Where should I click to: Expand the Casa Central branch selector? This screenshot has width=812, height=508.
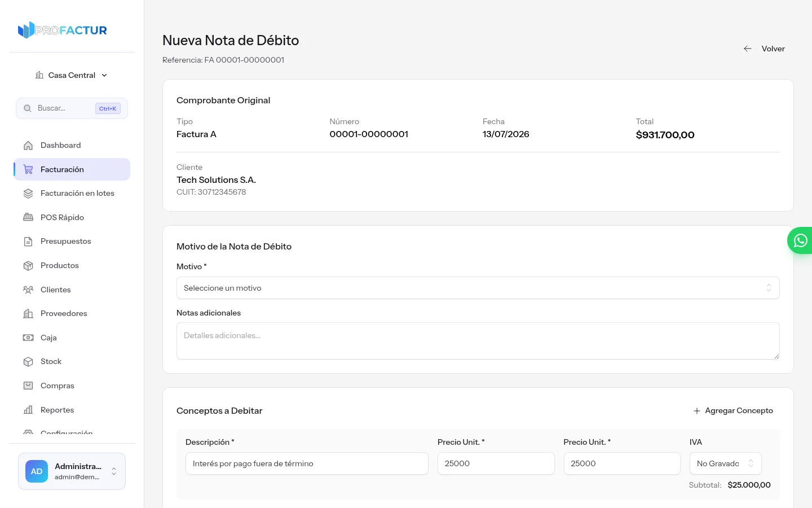coord(72,75)
